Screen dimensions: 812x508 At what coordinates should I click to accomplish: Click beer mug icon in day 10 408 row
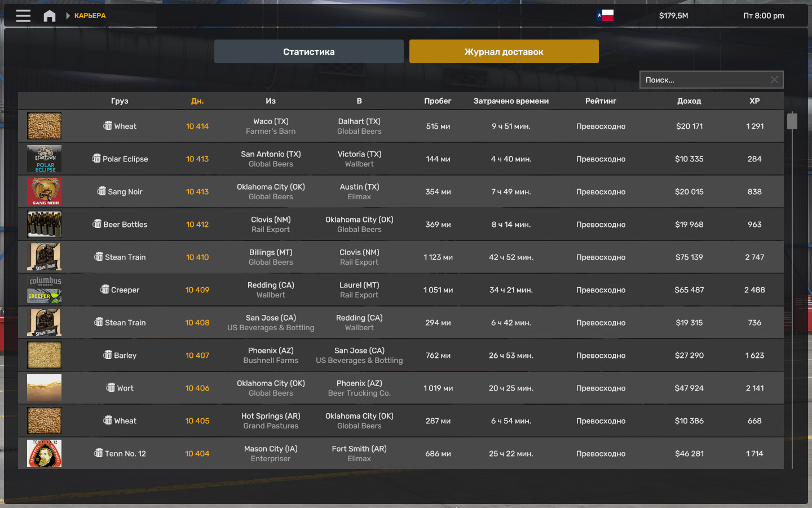click(x=99, y=322)
